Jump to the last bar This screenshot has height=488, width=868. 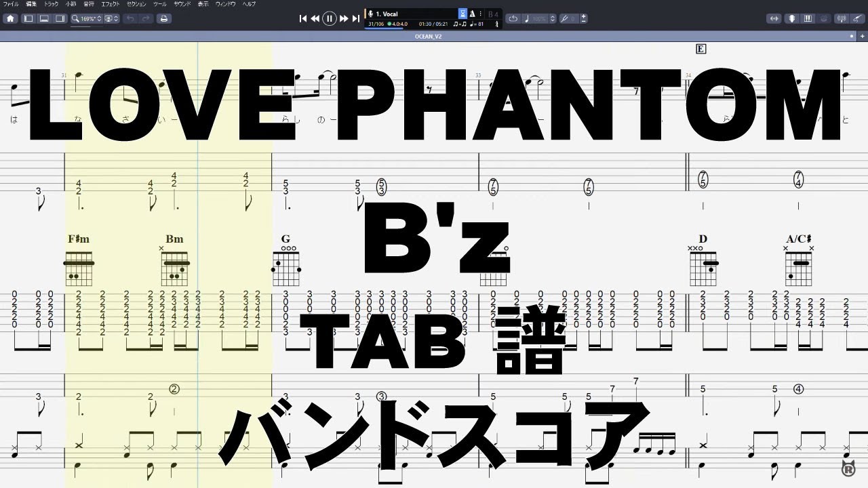[x=356, y=18]
